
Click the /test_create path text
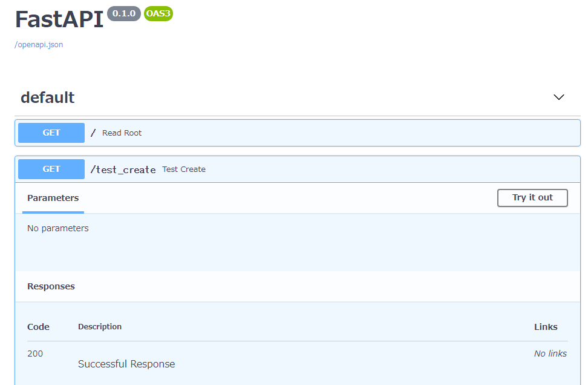click(x=123, y=169)
